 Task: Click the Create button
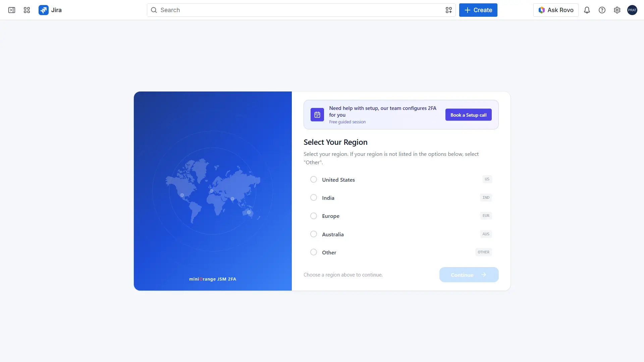478,10
